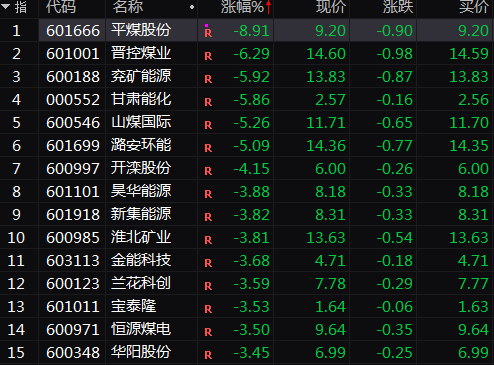Screen dimensions: 494x365
Task: Click the R marker for 兖矿能源
Action: [208, 79]
